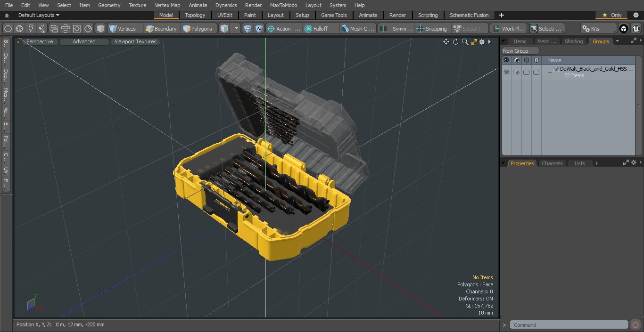Click the orange-faced cube material mode icon
This screenshot has width=644, height=332.
tap(224, 29)
